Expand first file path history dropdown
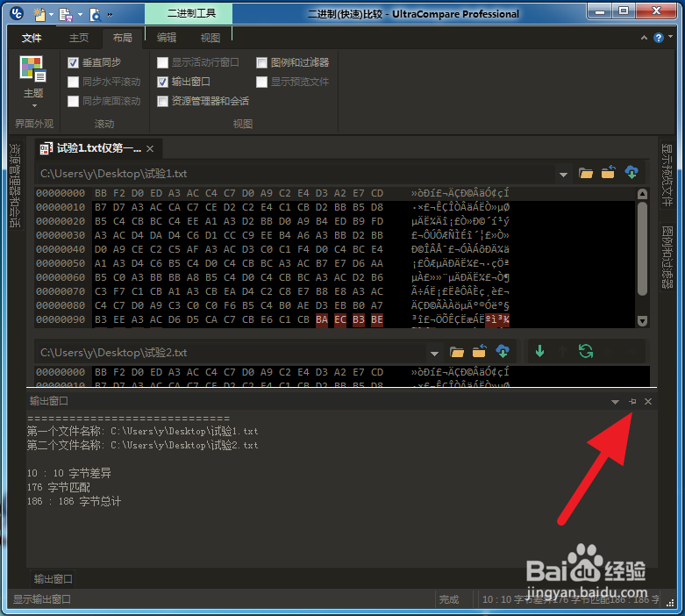Screen dimensions: 685x616 564,175
